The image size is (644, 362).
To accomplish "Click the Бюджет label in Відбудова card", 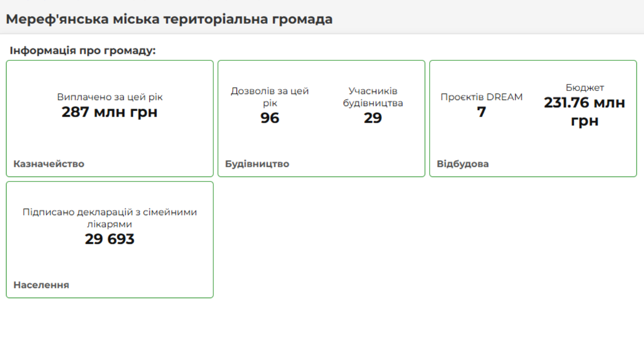I will (585, 87).
